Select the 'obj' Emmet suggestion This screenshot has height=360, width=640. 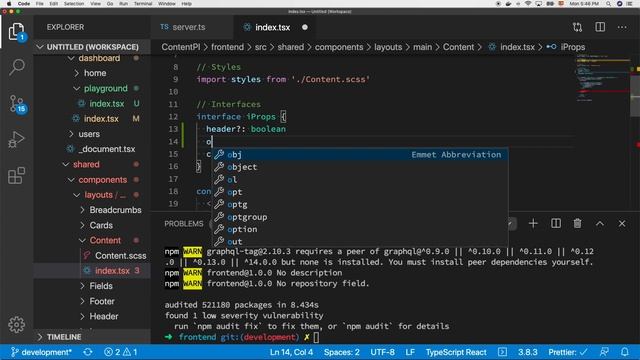click(x=360, y=155)
